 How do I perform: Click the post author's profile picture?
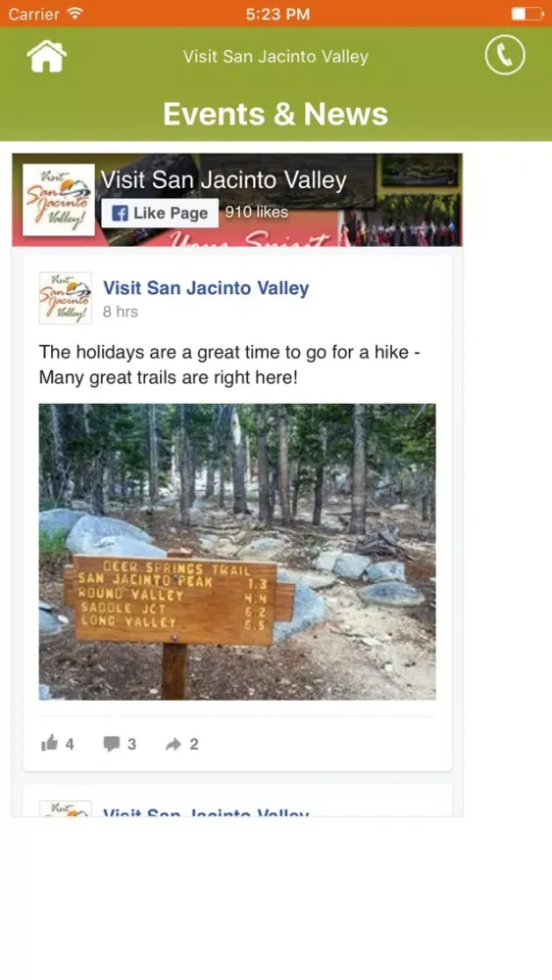point(66,298)
